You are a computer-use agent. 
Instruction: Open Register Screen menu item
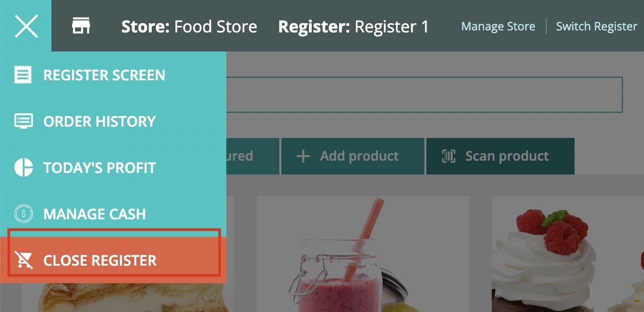tap(113, 75)
